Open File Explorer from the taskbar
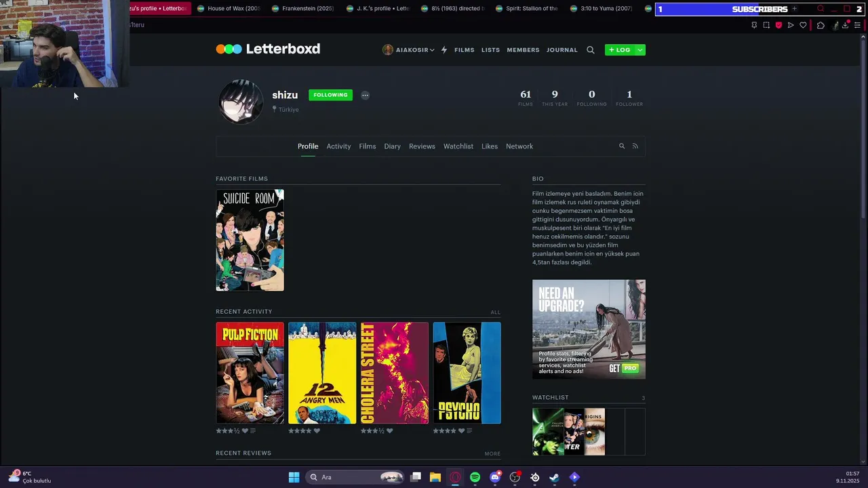 click(x=435, y=477)
